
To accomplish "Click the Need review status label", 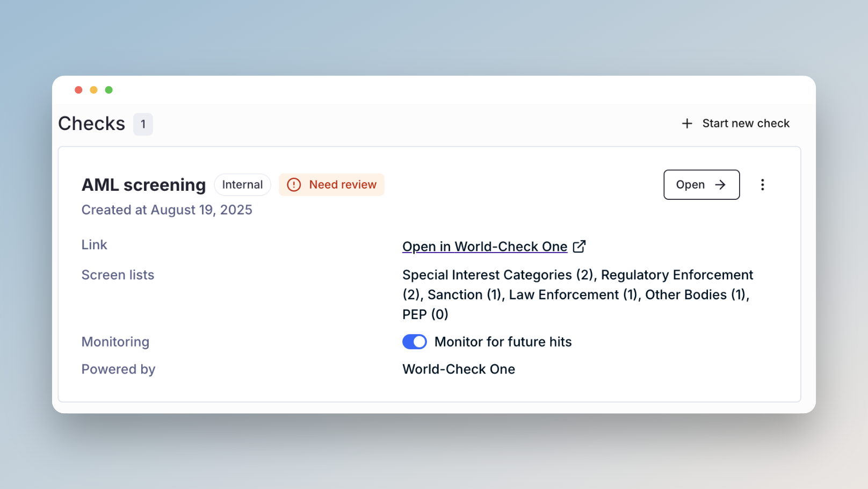I will click(x=331, y=185).
